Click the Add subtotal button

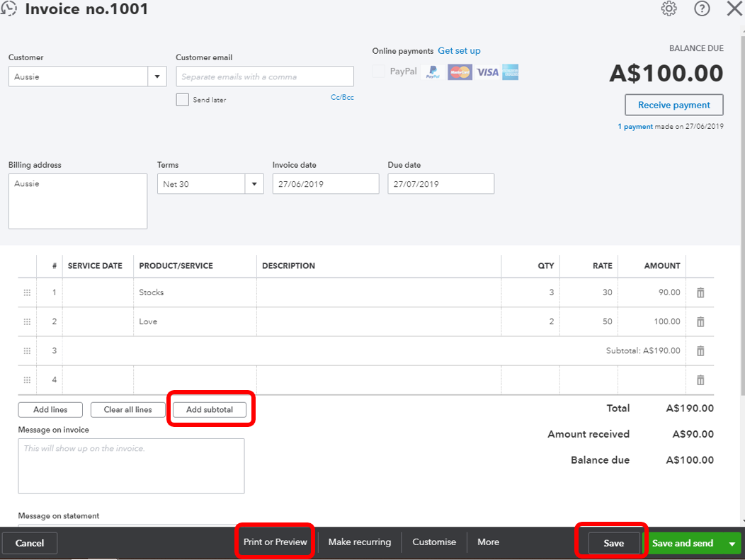click(210, 409)
